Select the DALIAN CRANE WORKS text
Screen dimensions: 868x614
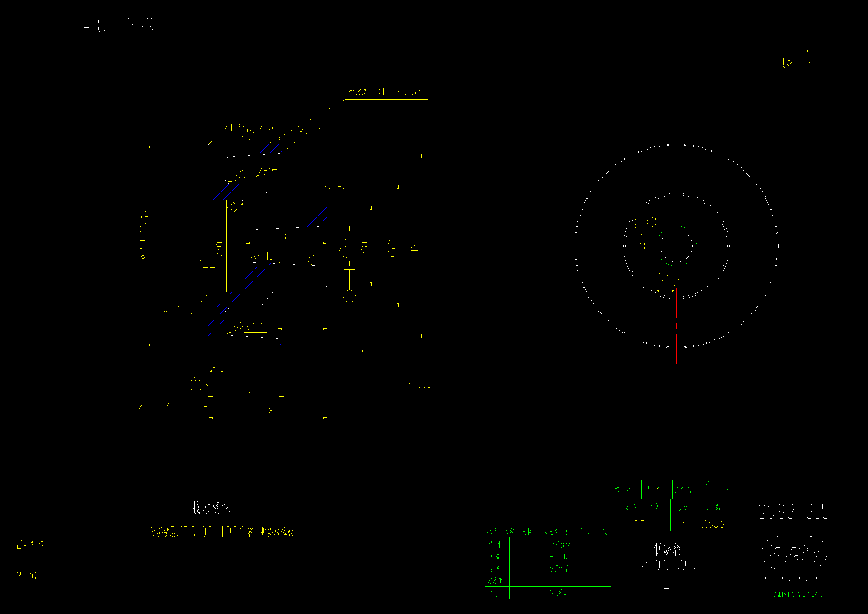[798, 595]
